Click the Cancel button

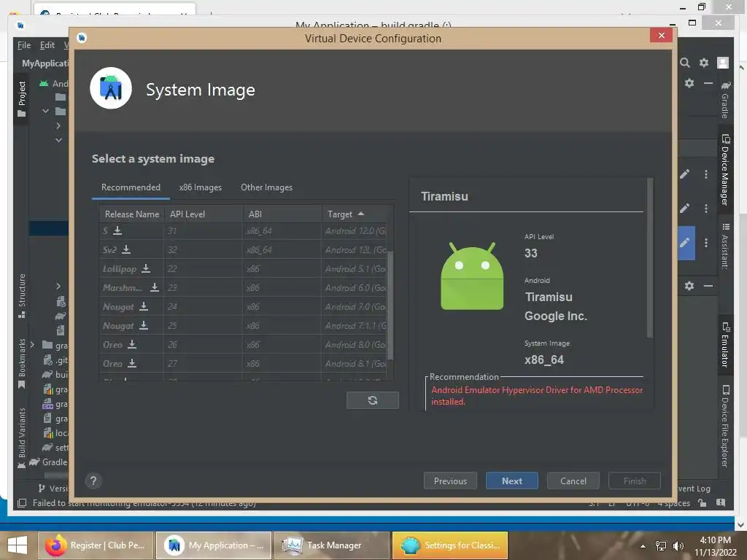coord(573,481)
